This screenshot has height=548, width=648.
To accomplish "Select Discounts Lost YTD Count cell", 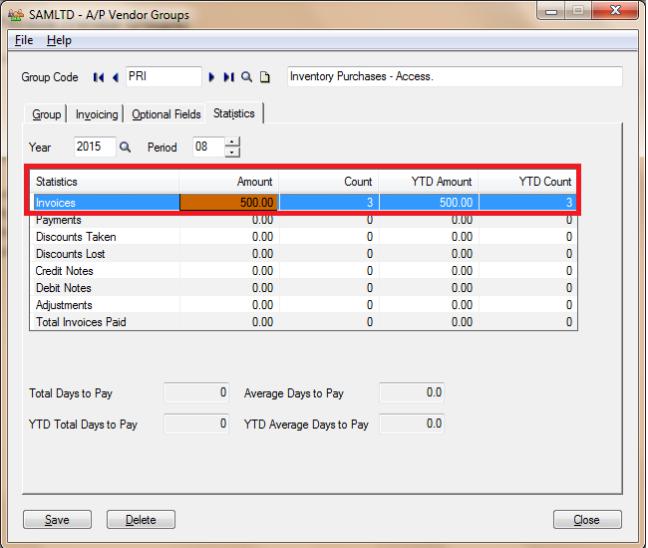I will point(528,254).
